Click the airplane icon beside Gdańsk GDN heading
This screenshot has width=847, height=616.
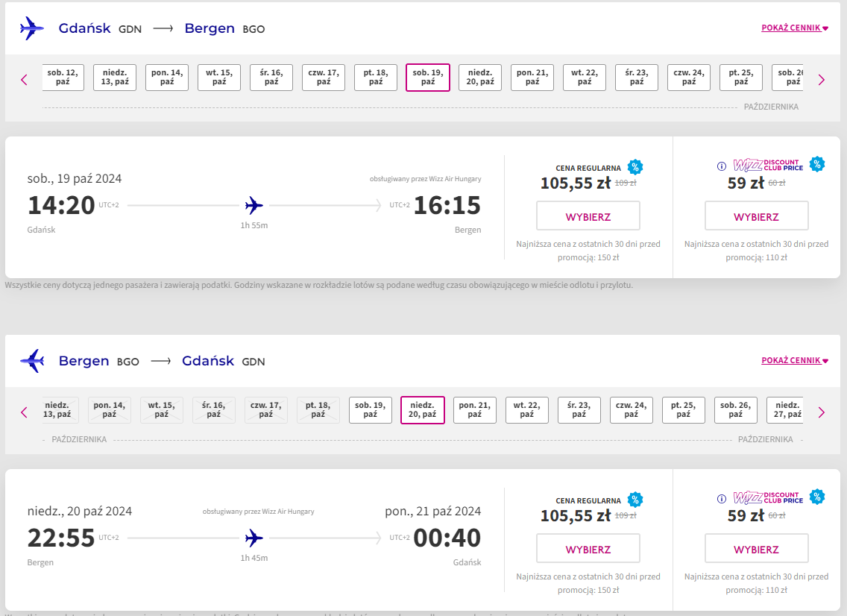tap(32, 28)
